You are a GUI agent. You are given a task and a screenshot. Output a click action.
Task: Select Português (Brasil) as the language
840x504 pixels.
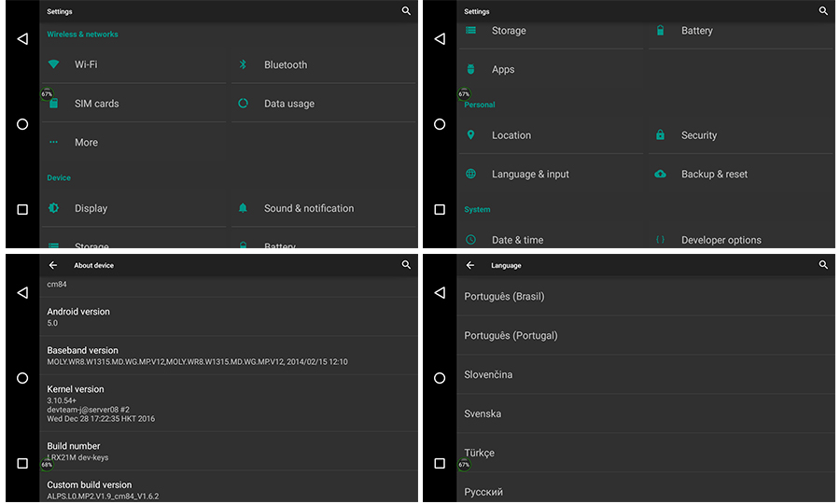504,297
